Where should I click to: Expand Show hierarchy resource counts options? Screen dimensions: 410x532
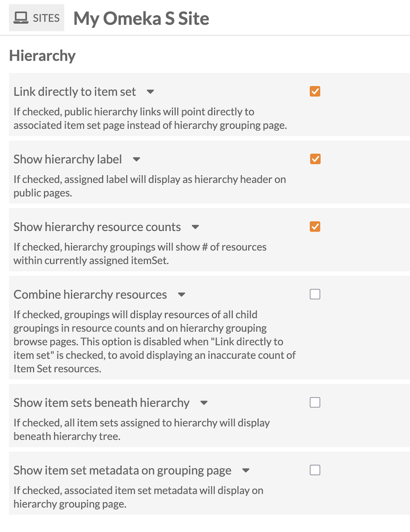(x=195, y=227)
